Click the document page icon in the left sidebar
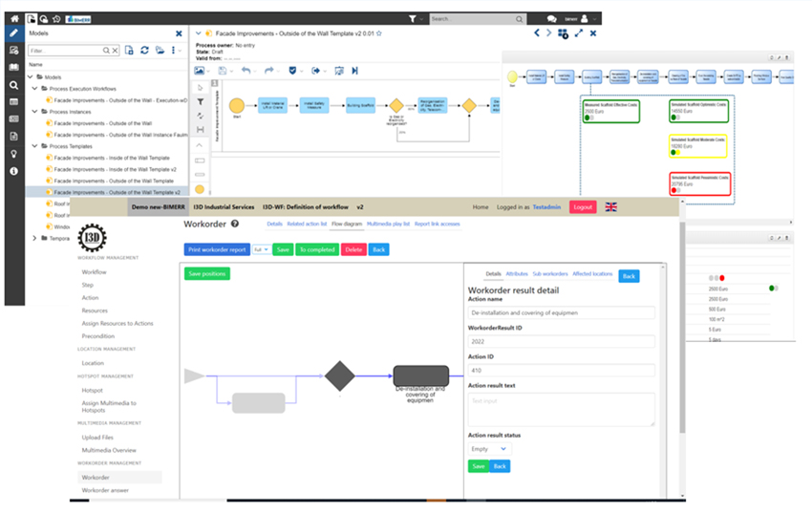 click(x=14, y=137)
